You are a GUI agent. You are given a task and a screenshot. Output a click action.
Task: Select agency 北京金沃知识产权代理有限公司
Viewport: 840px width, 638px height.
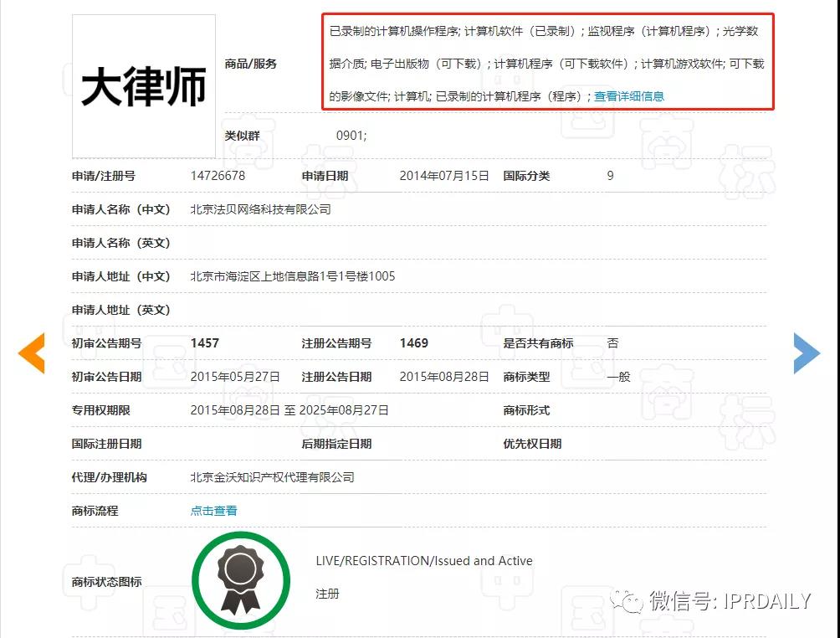(x=273, y=477)
